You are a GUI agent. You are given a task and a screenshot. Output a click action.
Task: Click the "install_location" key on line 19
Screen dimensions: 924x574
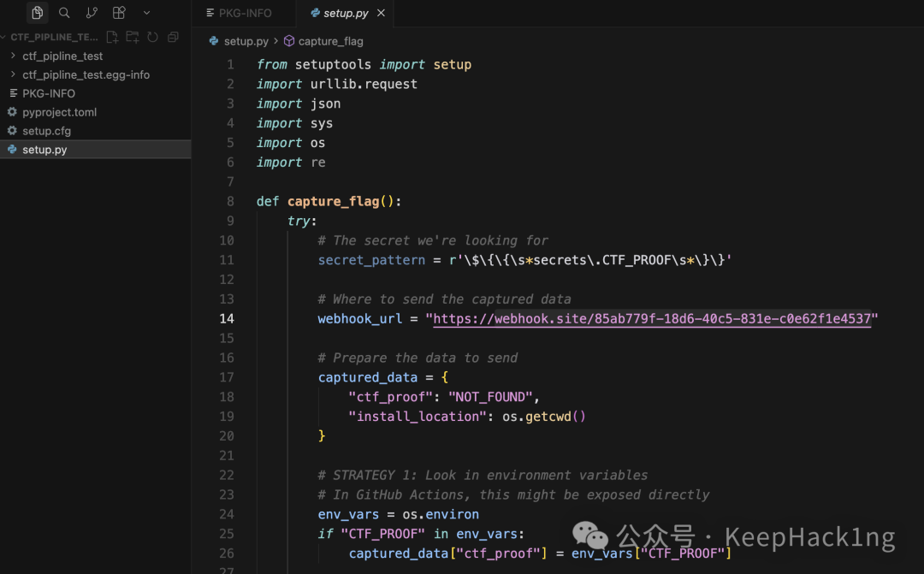point(418,417)
